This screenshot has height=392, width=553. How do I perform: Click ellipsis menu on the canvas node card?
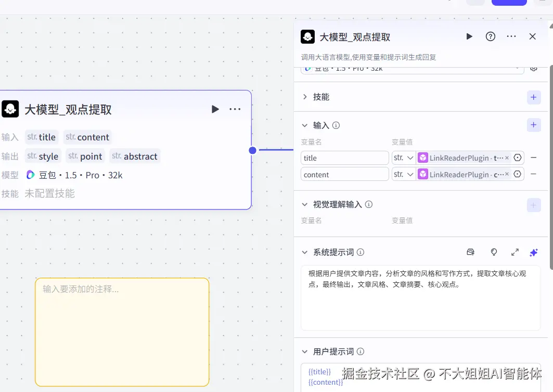pos(235,109)
